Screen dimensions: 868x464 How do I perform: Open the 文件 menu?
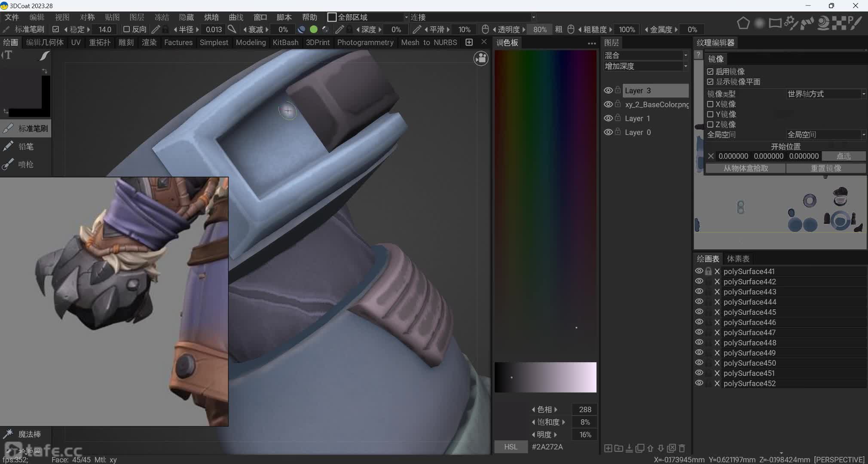pos(12,17)
